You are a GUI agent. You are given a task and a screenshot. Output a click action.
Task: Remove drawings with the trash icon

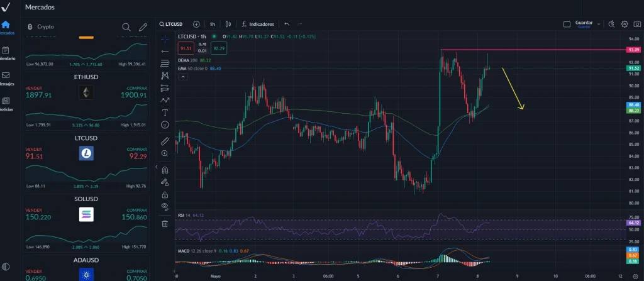coord(165,224)
